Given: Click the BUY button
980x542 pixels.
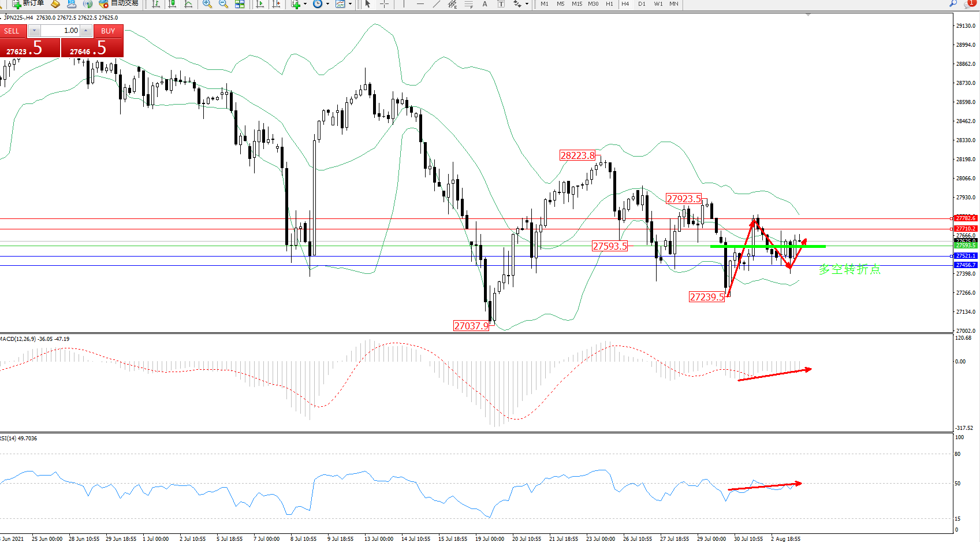Looking at the screenshot, I should (108, 31).
